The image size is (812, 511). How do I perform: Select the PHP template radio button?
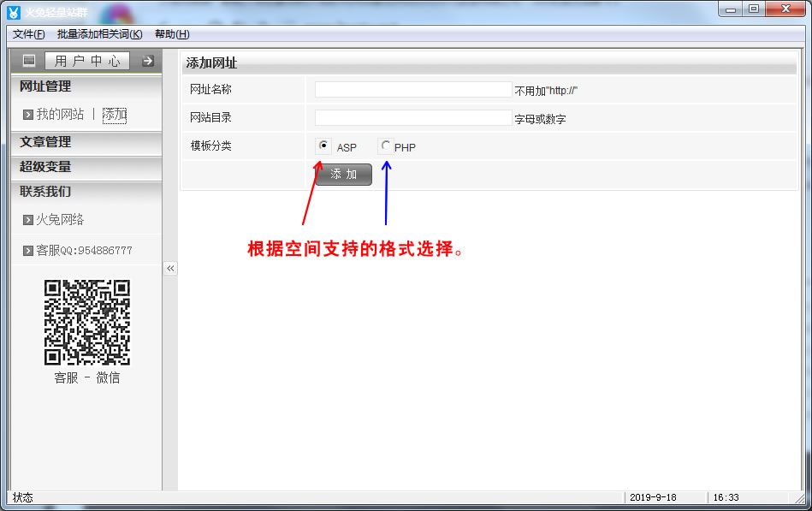[x=386, y=146]
